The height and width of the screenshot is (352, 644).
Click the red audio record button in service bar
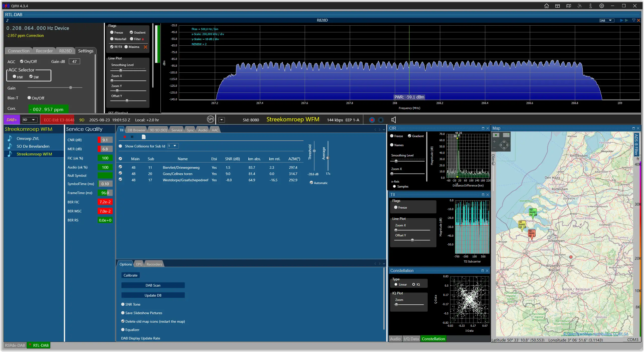(372, 120)
